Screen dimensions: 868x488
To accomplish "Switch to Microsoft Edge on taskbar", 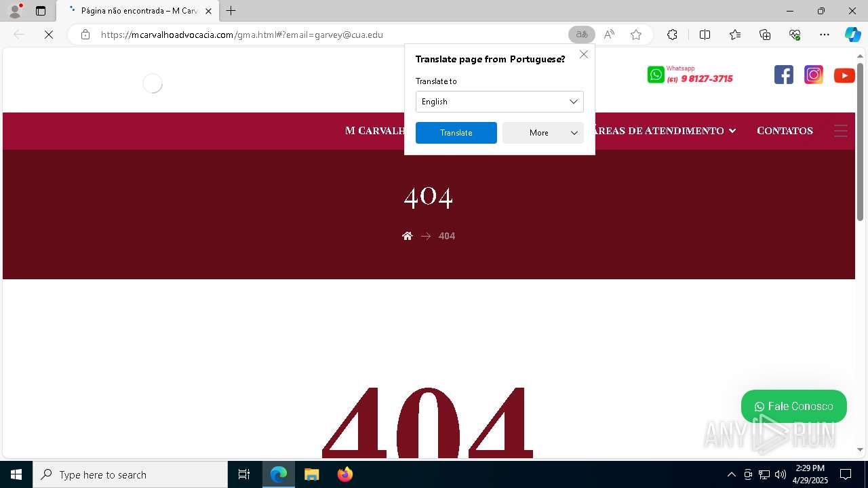I will coord(279,474).
